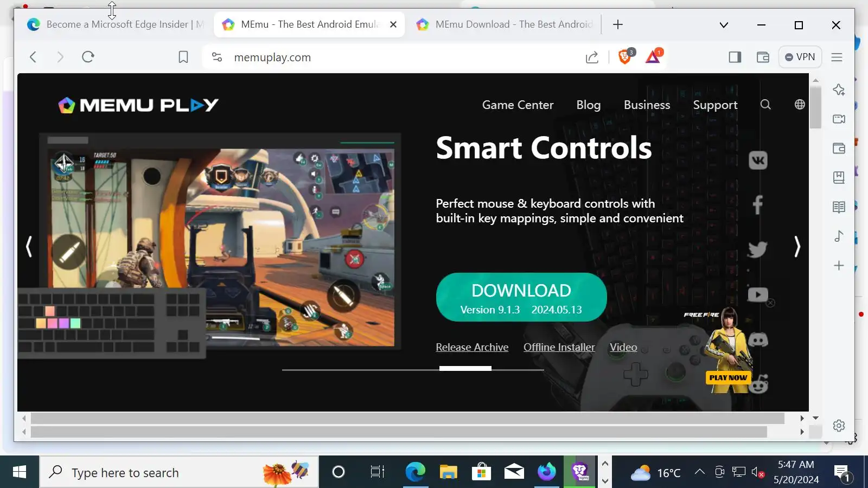Open the Offline Installer link
Viewport: 868px width, 488px height.
coord(559,347)
